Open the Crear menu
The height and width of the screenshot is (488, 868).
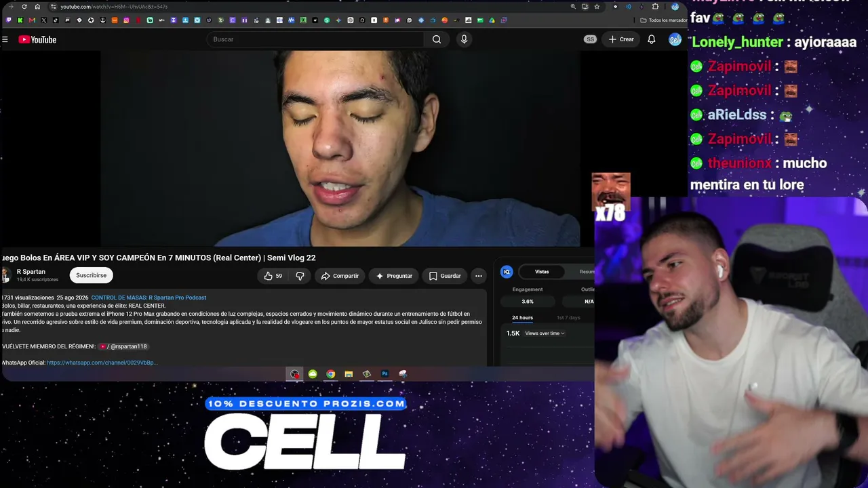tap(621, 39)
